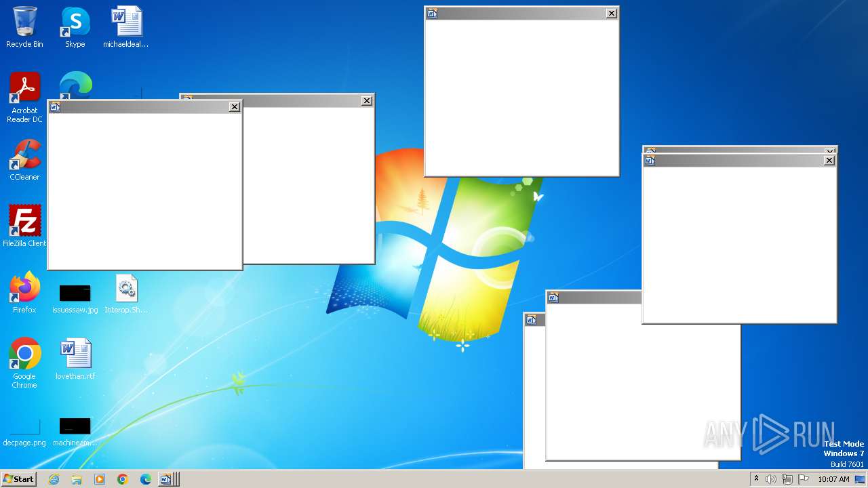
Task: Select the FileZilla Client label text
Action: [x=24, y=243]
